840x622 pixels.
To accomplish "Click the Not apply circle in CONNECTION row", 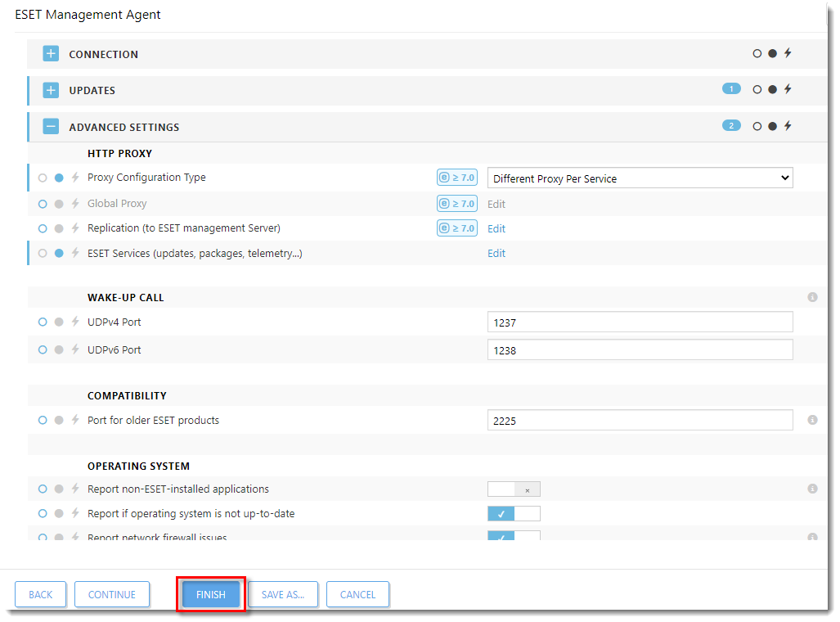I will [757, 54].
